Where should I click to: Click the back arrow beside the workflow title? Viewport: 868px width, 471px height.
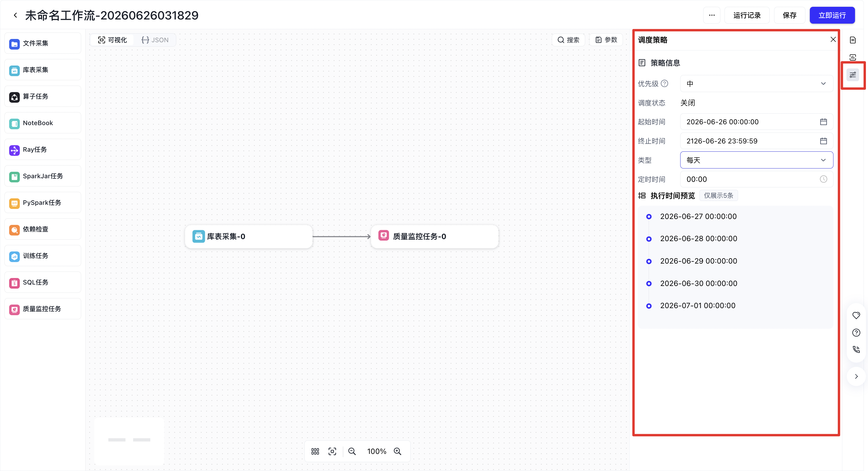(x=15, y=15)
